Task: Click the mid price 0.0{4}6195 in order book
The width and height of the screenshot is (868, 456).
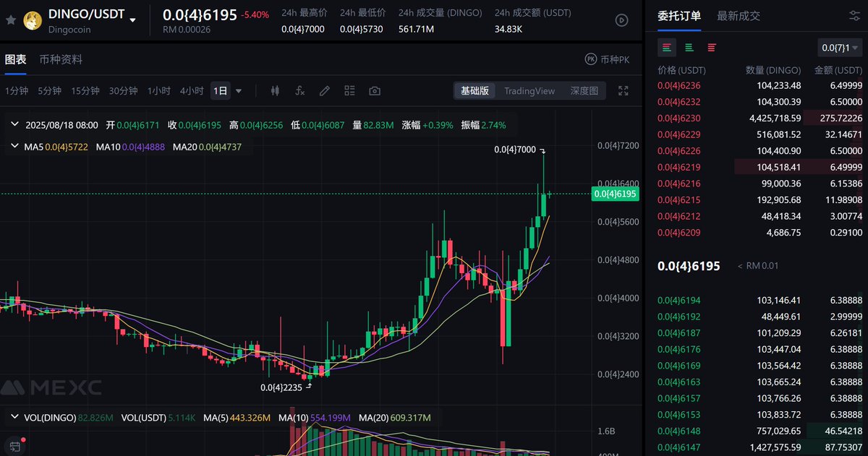Action: tap(689, 266)
